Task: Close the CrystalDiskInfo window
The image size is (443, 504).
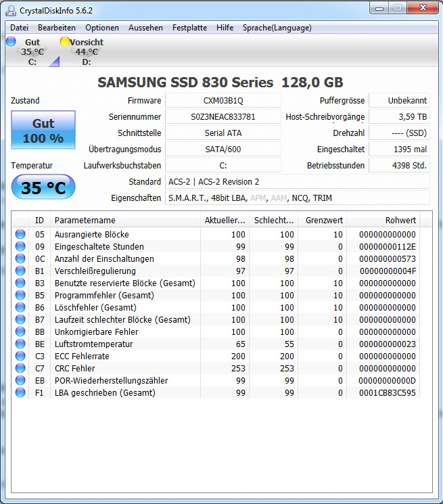Action: [423, 7]
